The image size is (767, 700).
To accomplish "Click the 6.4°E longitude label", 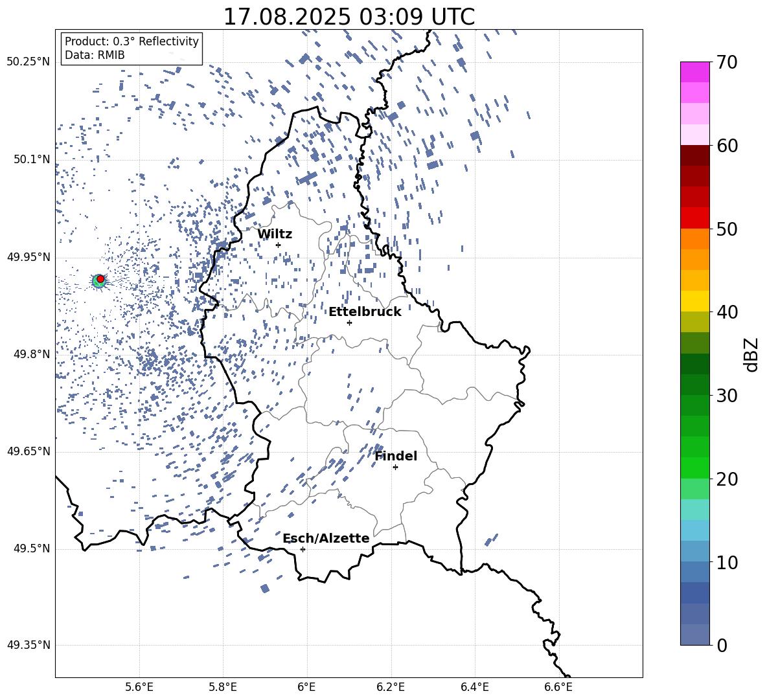I will (x=474, y=688).
